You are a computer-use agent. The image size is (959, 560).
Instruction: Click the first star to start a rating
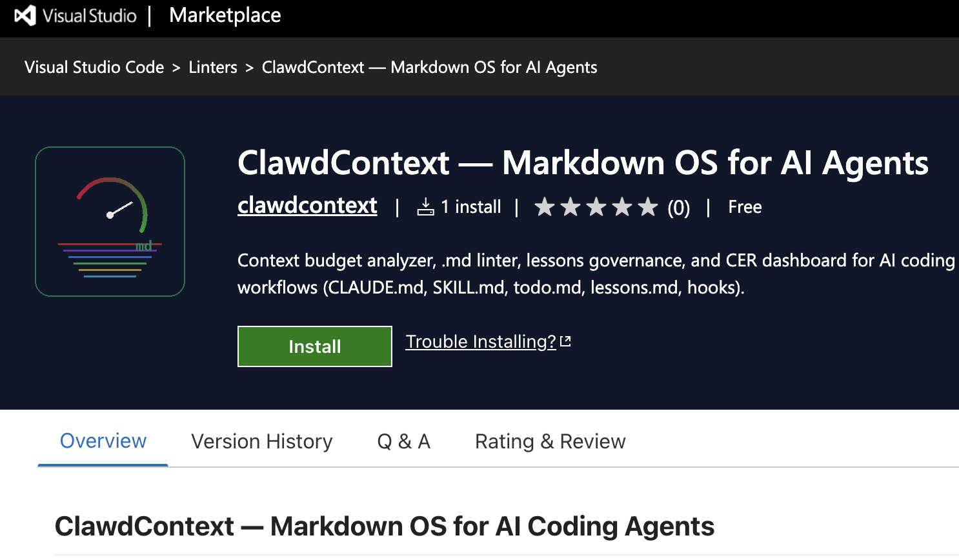(546, 206)
